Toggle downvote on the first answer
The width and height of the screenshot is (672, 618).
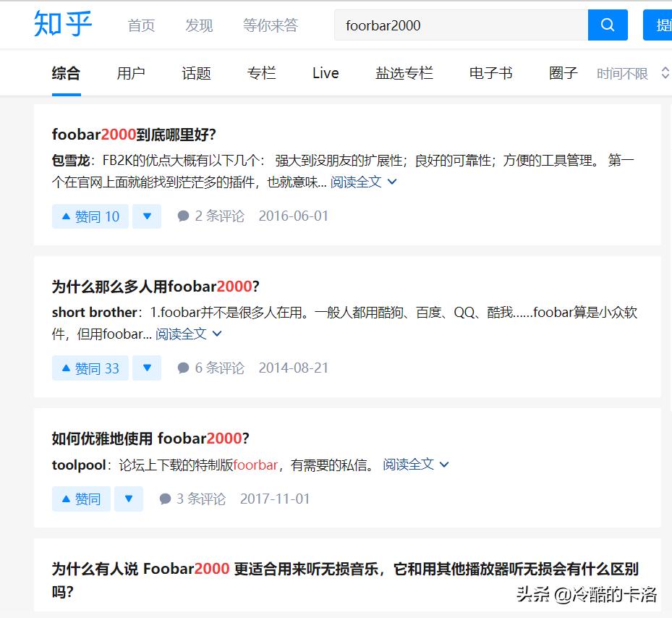(147, 216)
